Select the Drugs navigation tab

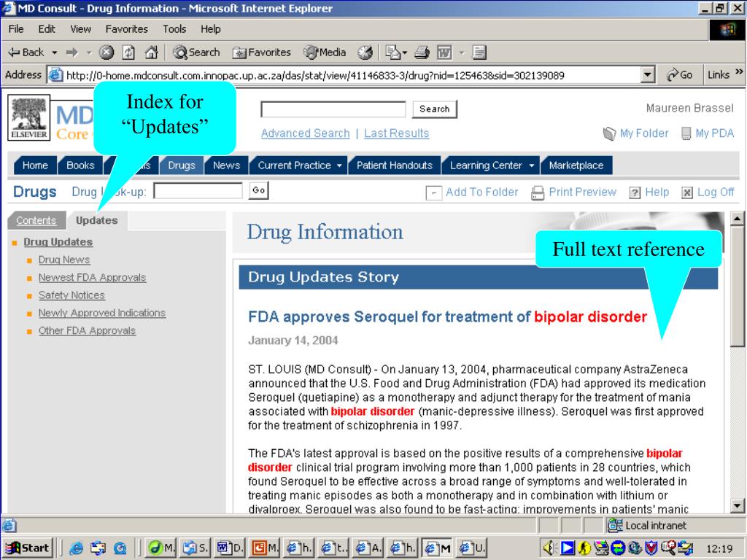point(182,166)
